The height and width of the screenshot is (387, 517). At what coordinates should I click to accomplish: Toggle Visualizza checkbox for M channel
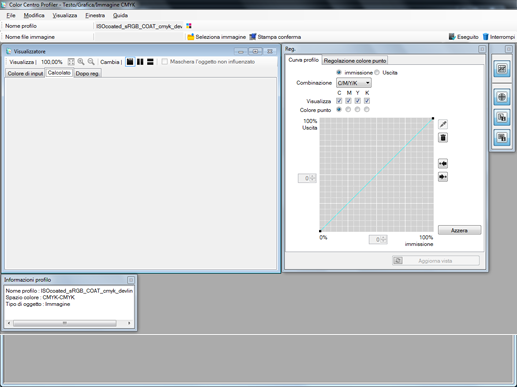pos(348,101)
